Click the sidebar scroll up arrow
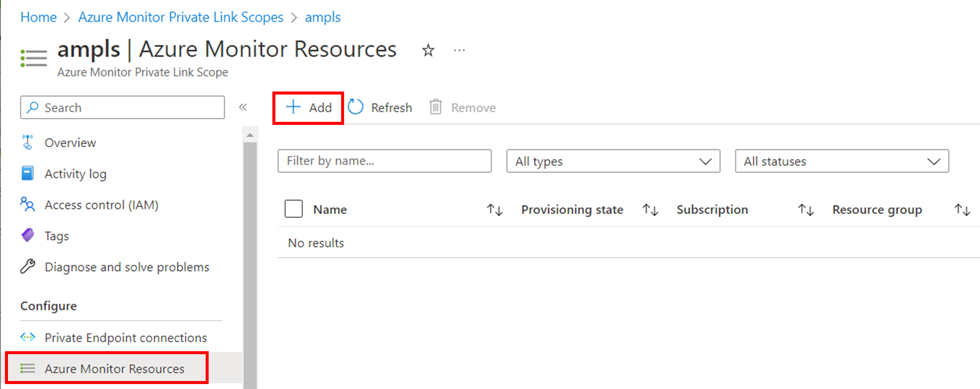Image resolution: width=980 pixels, height=389 pixels. [250, 135]
